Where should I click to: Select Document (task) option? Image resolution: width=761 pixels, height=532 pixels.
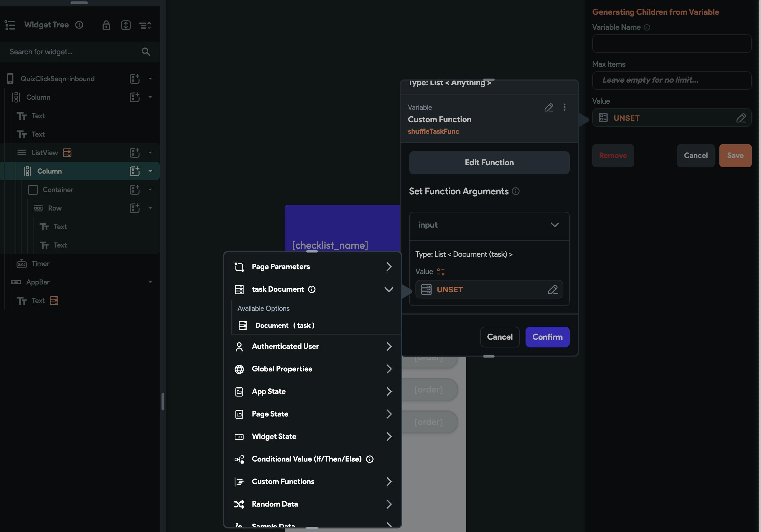pos(284,325)
